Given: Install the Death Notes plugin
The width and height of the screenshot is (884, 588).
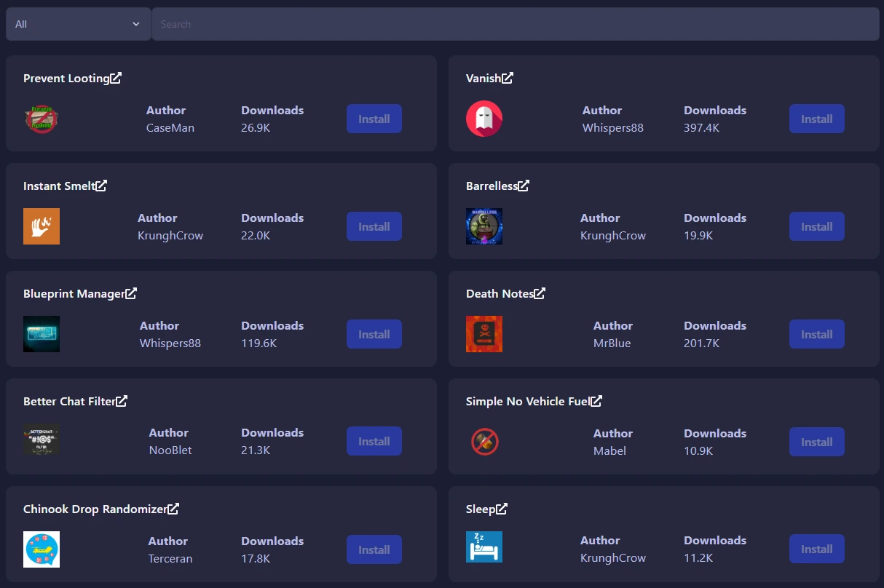Looking at the screenshot, I should [x=816, y=334].
